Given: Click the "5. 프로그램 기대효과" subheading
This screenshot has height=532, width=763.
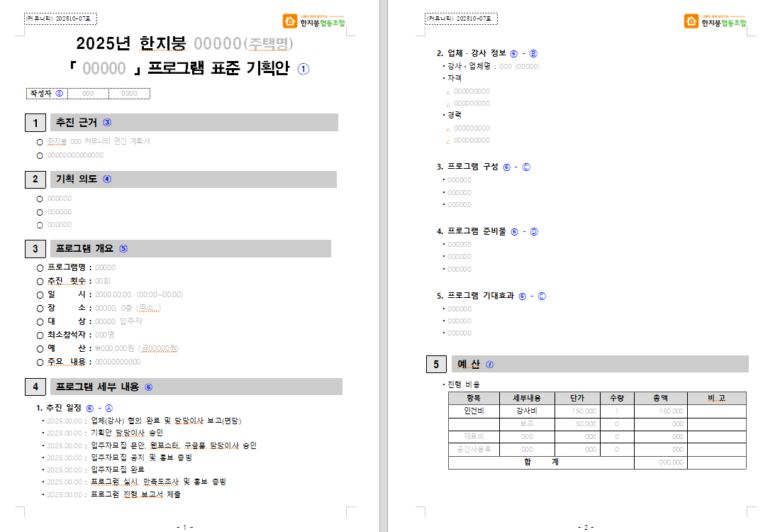Looking at the screenshot, I should (x=475, y=296).
